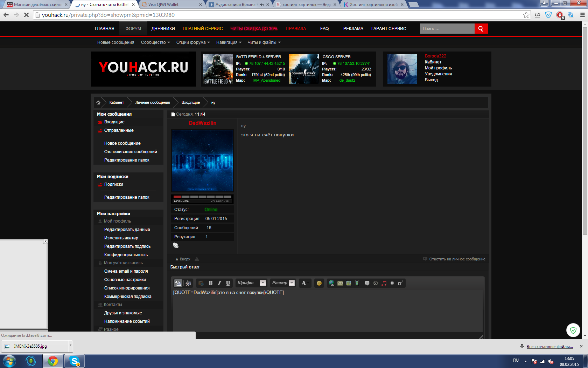This screenshot has height=368, width=588.
Task: Remove text formatting in editor toolbar
Action: (x=188, y=283)
